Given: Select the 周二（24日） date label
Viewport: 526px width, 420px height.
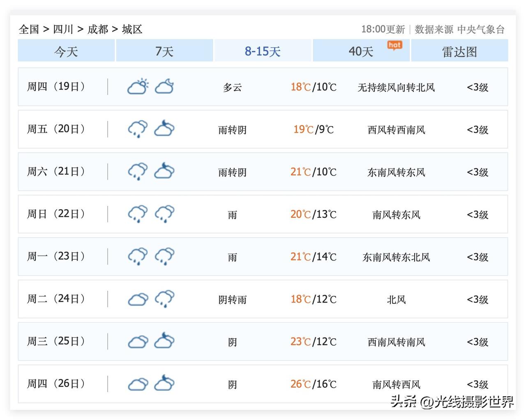Looking at the screenshot, I should point(56,299).
